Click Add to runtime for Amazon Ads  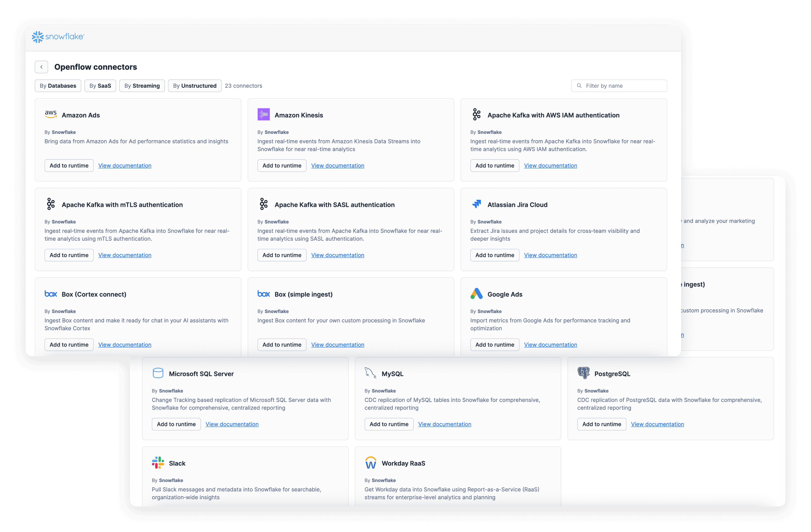click(x=69, y=165)
